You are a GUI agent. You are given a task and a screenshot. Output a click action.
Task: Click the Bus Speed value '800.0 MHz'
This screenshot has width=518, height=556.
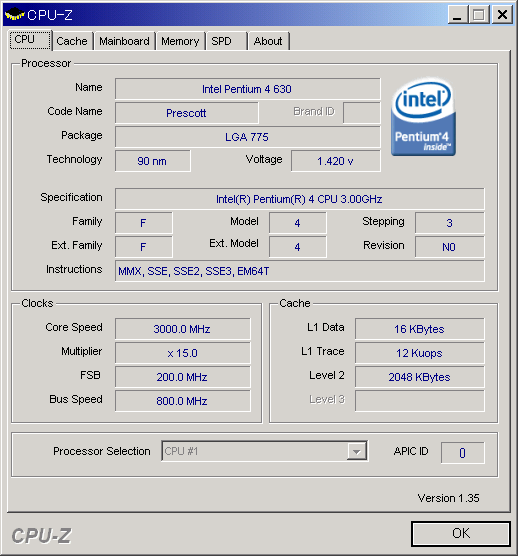pos(183,401)
